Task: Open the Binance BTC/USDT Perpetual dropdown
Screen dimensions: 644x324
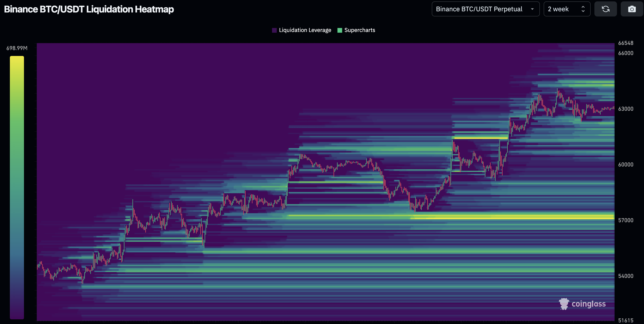Action: point(479,9)
